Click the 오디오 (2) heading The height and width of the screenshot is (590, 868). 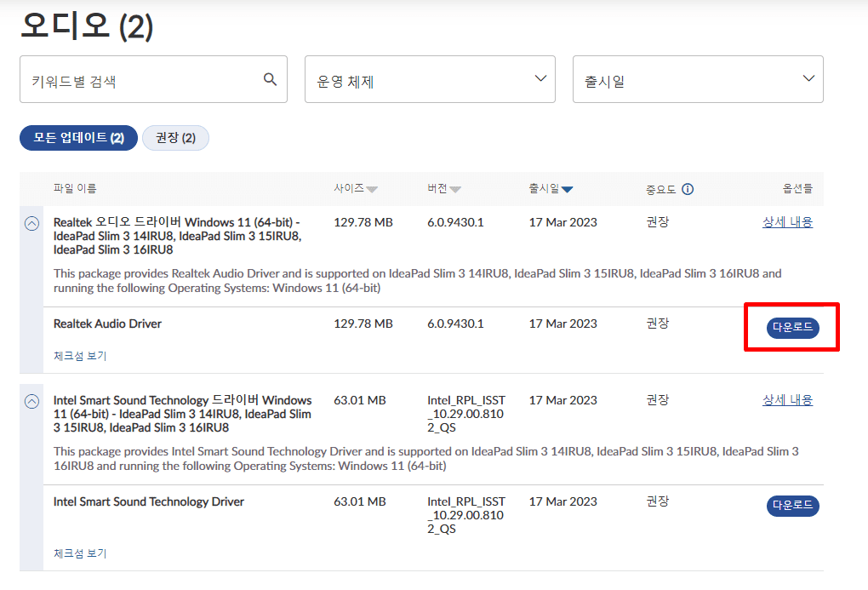pos(87,26)
